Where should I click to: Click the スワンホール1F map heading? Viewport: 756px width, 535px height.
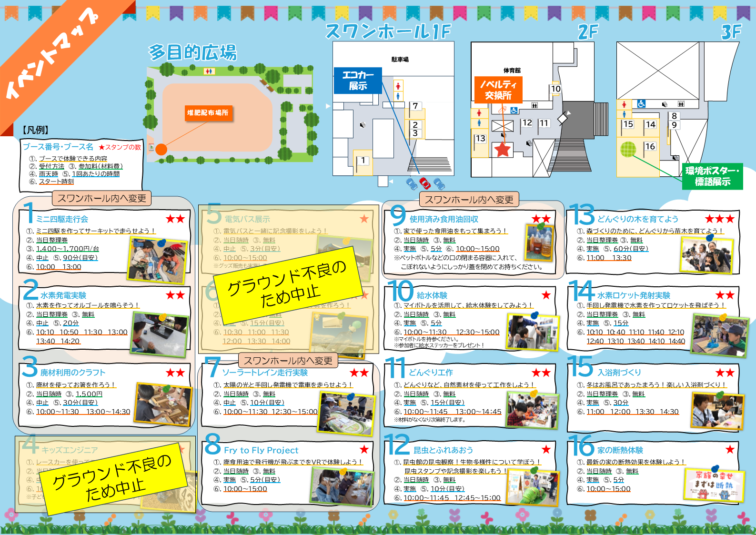click(x=388, y=32)
